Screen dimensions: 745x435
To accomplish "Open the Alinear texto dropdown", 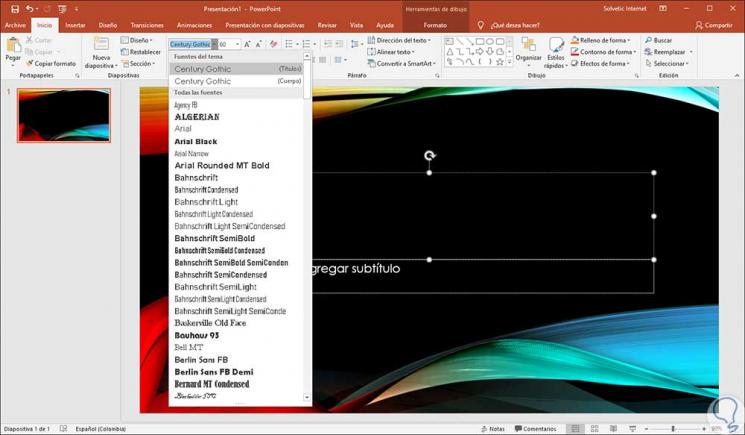I will tap(391, 52).
